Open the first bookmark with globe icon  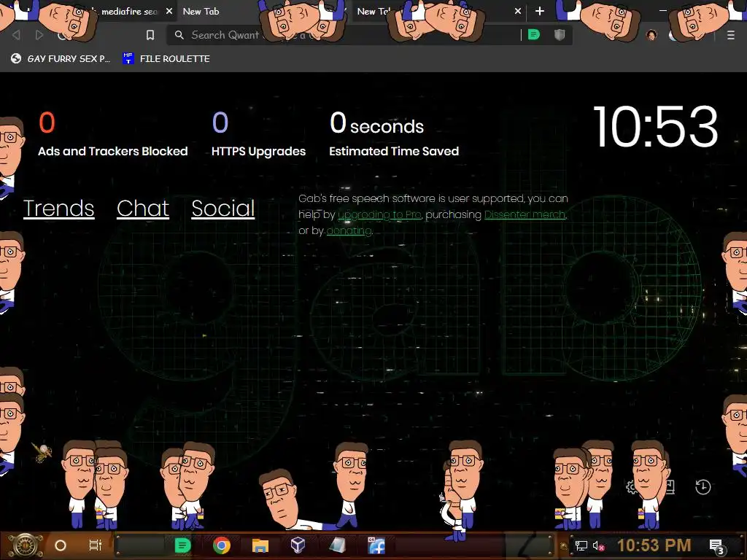click(61, 58)
